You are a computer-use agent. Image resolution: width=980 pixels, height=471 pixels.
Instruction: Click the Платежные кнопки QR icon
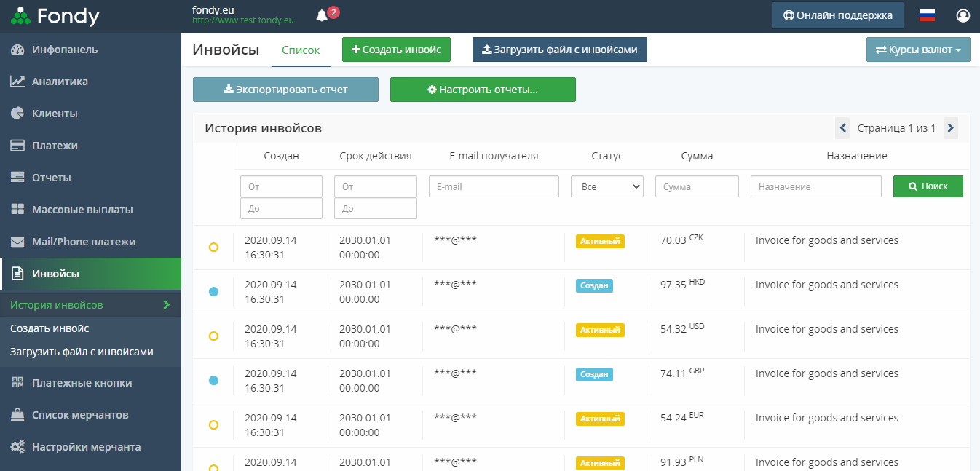pyautogui.click(x=18, y=383)
